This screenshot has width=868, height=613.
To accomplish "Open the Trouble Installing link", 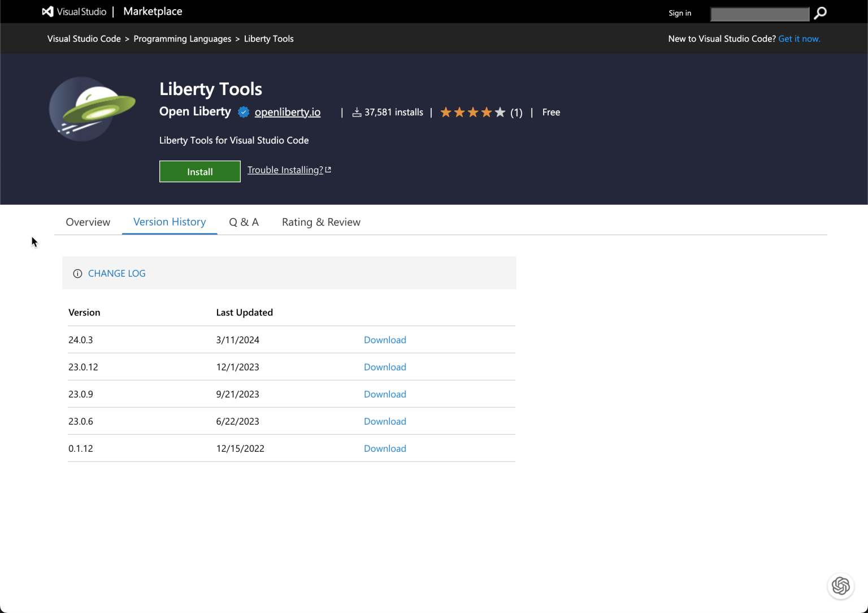I will point(285,170).
